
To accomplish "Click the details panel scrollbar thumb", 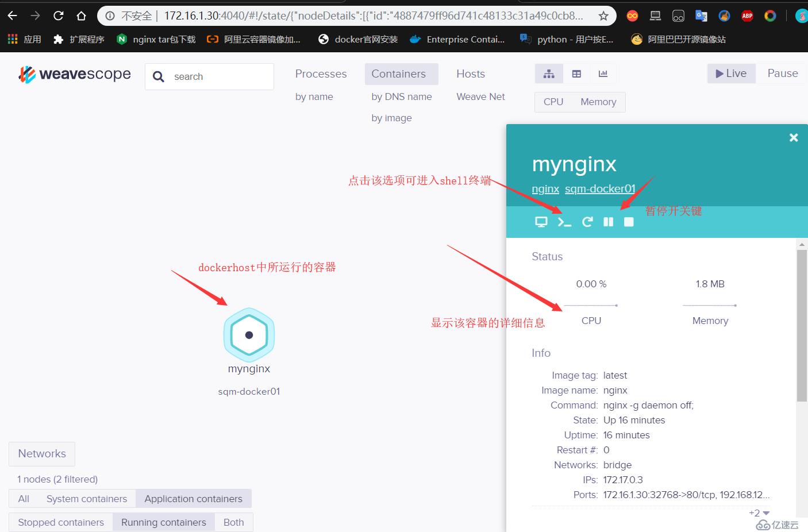I will pyautogui.click(x=802, y=325).
